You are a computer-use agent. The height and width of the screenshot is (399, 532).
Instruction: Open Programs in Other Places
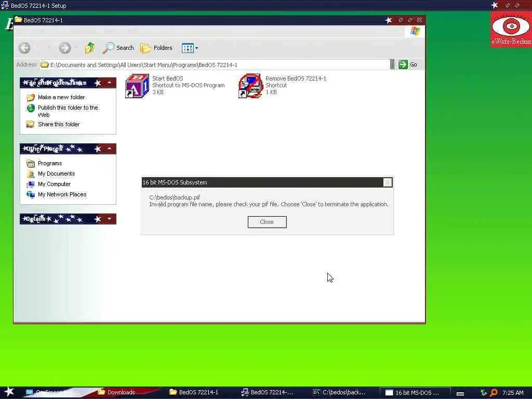tap(50, 163)
